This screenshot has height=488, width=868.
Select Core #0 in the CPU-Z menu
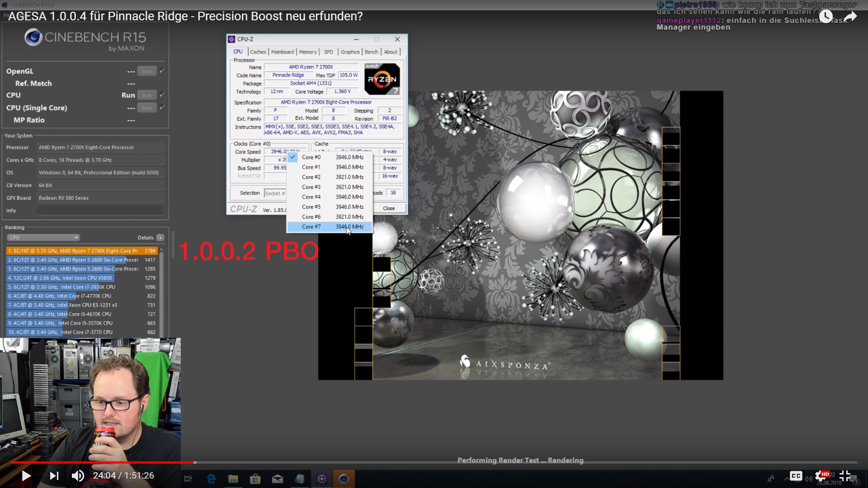pos(330,157)
